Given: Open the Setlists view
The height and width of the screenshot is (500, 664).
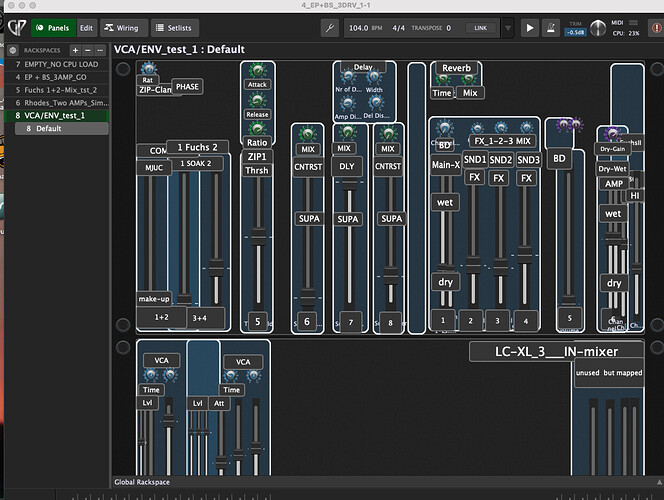Looking at the screenshot, I should [x=175, y=28].
